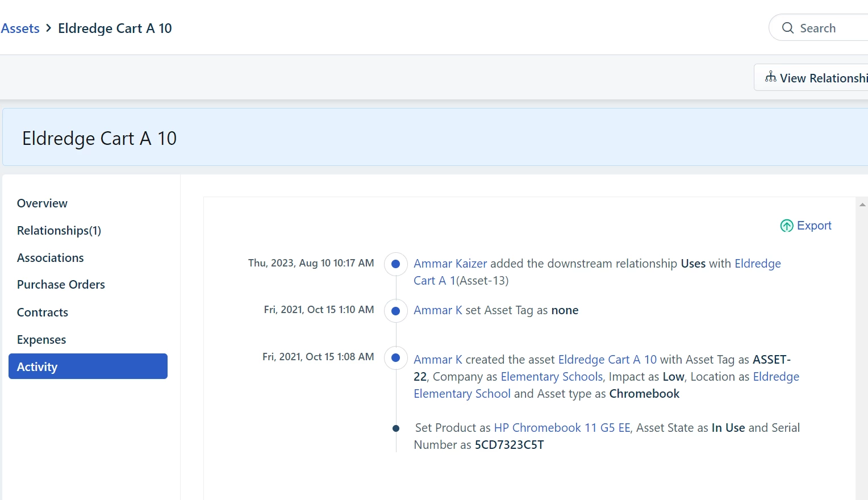
Task: Open the Relationships(1) section
Action: point(59,231)
